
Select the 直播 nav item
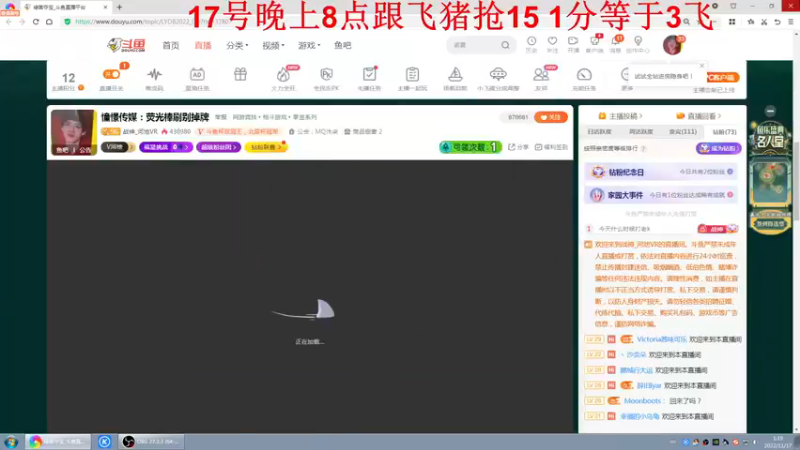click(x=203, y=45)
